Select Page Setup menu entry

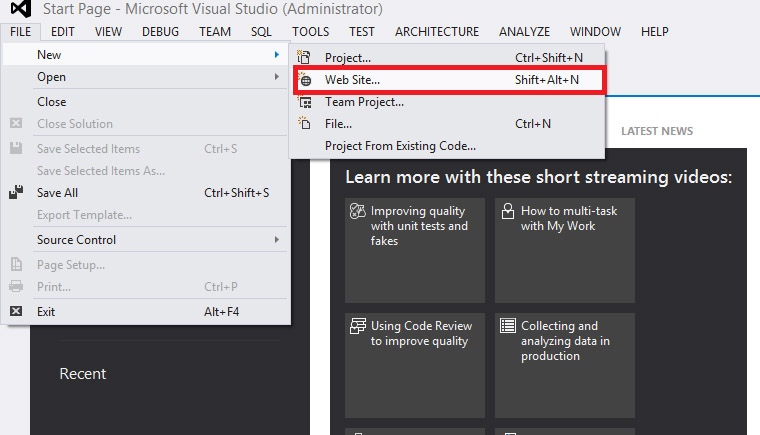[145, 265]
